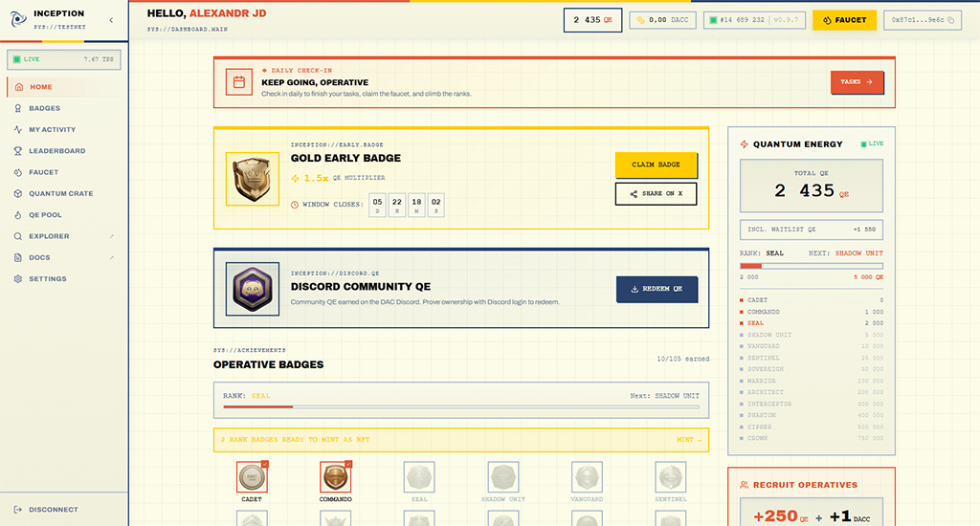This screenshot has height=526, width=980.
Task: Select QE Pool in the sidebar
Action: pos(46,215)
